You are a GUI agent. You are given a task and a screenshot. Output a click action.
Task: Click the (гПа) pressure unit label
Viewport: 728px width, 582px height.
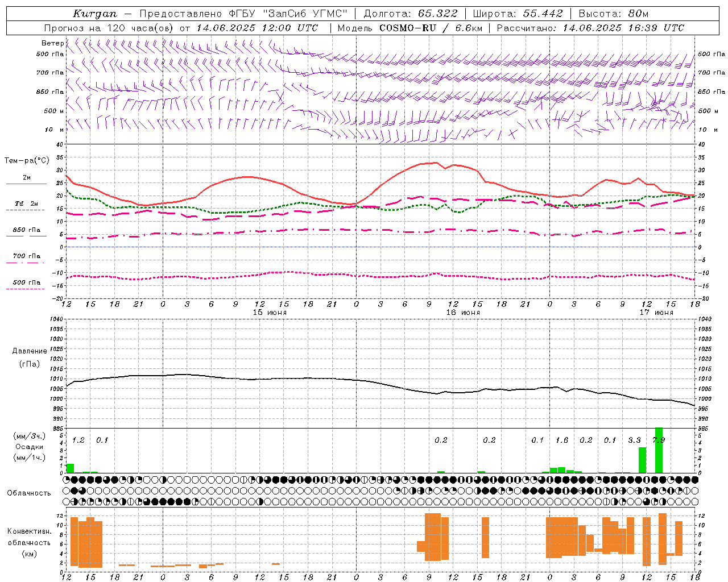tap(30, 364)
